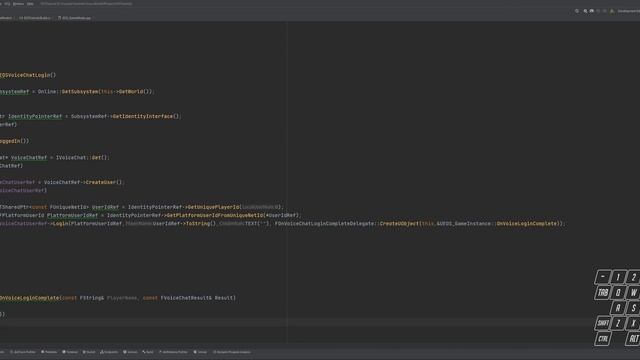Click the 'const FString&' parameter type
Image resolution: width=640 pixels, height=360 pixels.
(x=83, y=298)
